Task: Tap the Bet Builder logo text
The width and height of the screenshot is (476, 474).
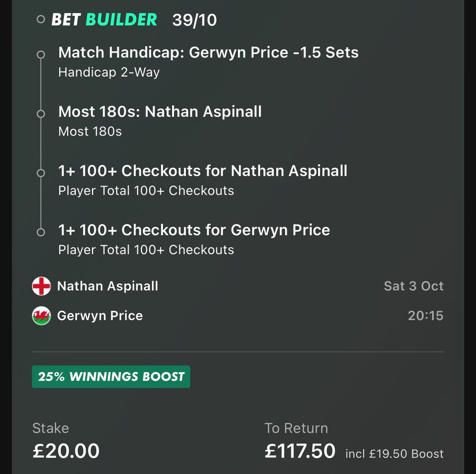Action: pyautogui.click(x=104, y=20)
